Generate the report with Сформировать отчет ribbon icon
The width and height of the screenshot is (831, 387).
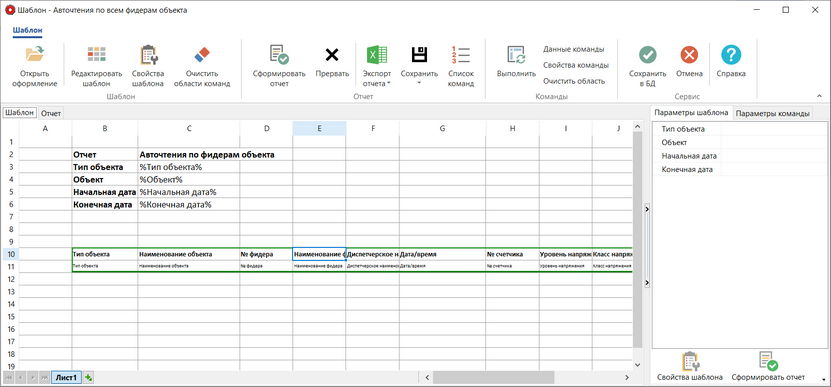click(x=279, y=54)
